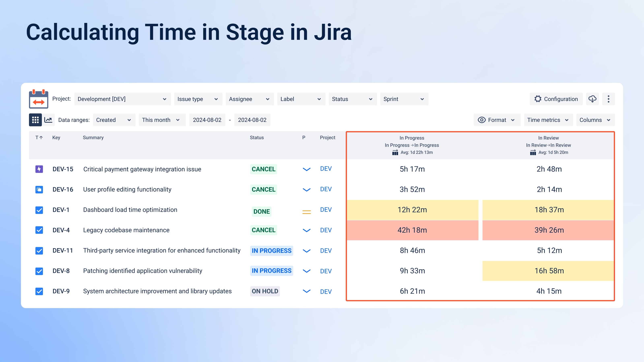This screenshot has width=644, height=362.
Task: Expand the This month range dropdown
Action: tap(162, 120)
